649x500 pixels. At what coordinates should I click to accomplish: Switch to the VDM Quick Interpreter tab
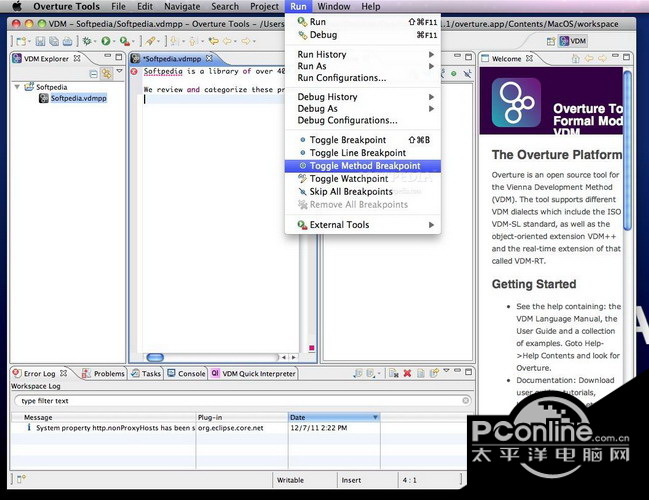click(x=253, y=373)
